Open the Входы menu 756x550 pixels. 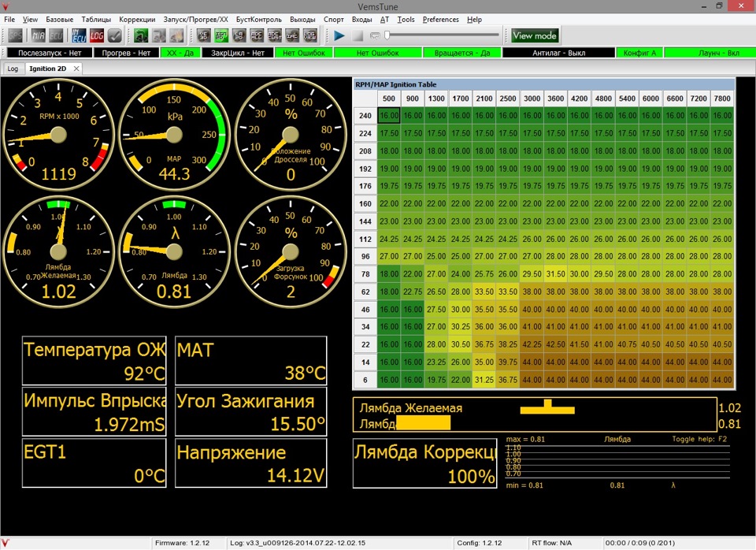(x=361, y=19)
